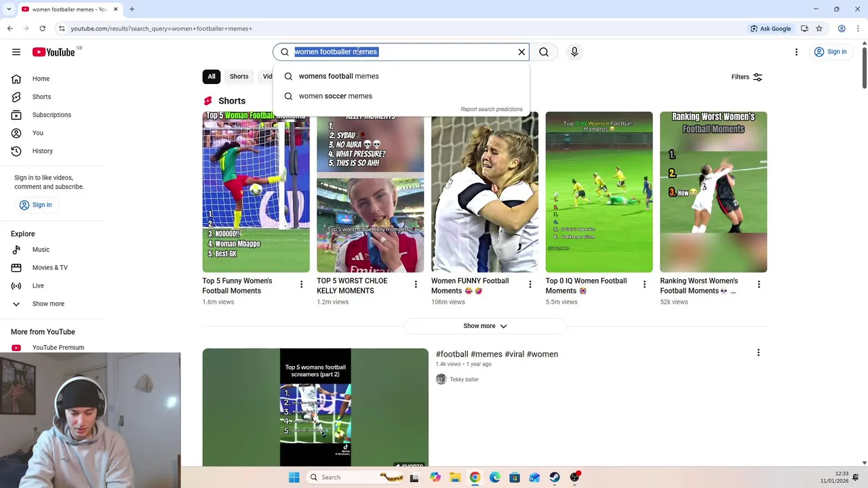The image size is (868, 488).
Task: Click Report search predictions
Action: 492,109
